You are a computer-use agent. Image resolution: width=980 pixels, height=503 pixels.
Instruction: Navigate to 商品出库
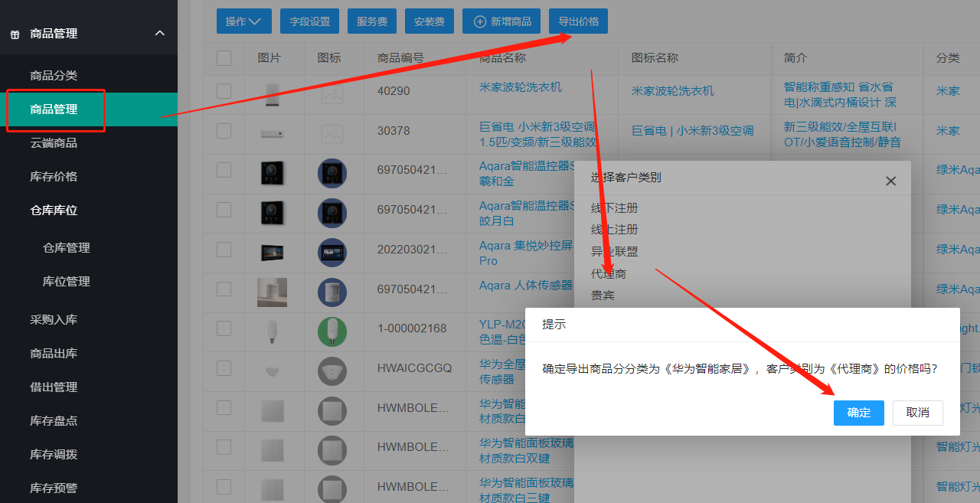[54, 354]
